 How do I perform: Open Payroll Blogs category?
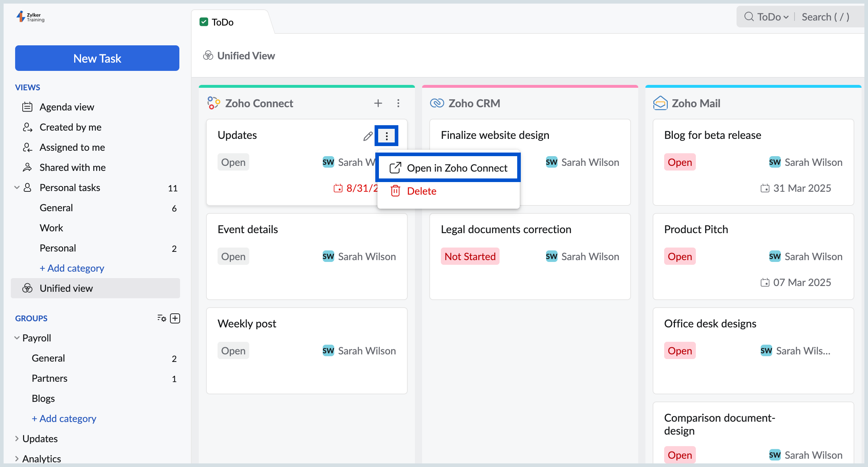(43, 398)
